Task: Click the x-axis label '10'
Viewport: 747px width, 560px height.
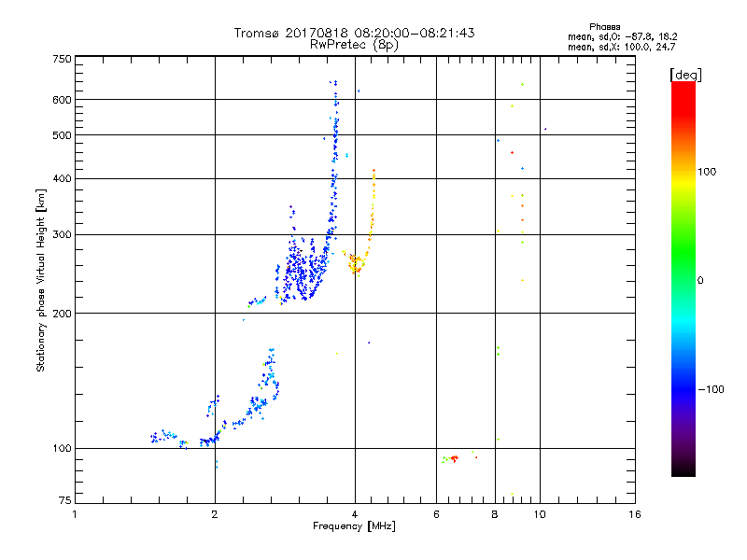Action: [540, 514]
